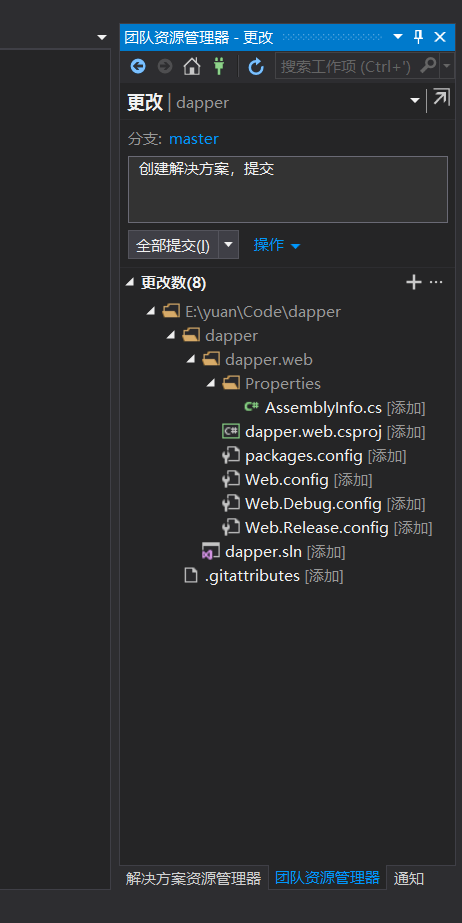Image resolution: width=462 pixels, height=923 pixels.
Task: Collapse the E:\yuan\Code\dapper folder node
Action: (x=151, y=311)
